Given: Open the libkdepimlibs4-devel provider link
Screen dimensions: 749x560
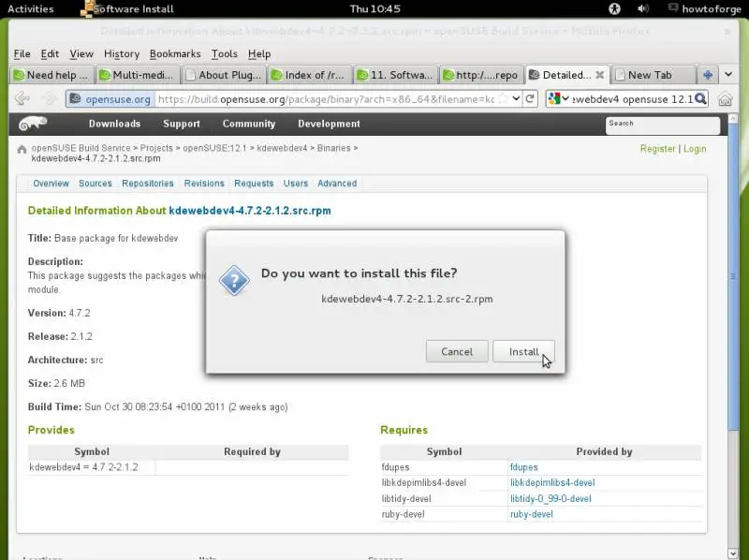Looking at the screenshot, I should 552,483.
